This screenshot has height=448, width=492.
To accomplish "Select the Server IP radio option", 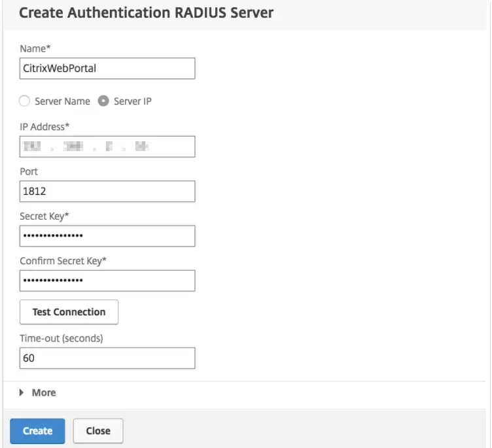I will [x=103, y=101].
